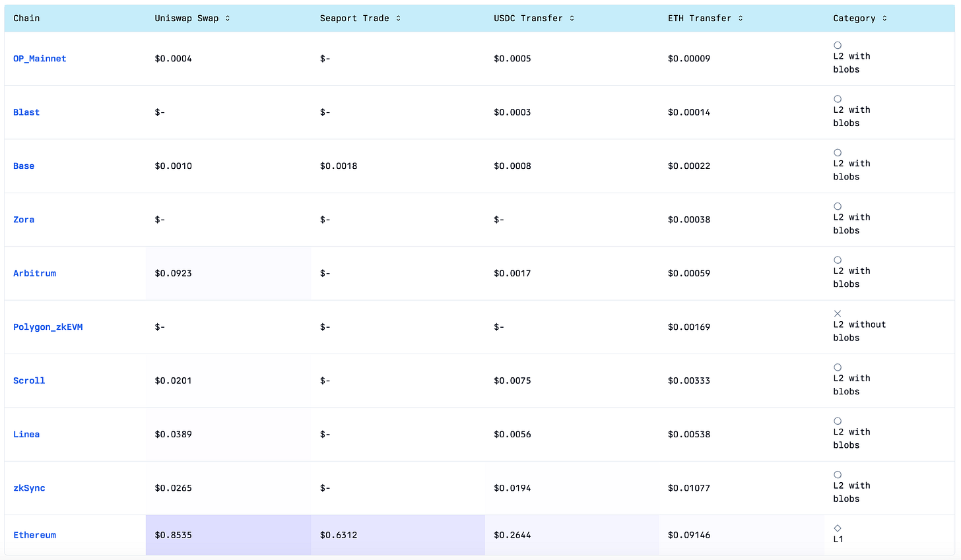Click the ETH Transfer column header label

click(x=700, y=18)
